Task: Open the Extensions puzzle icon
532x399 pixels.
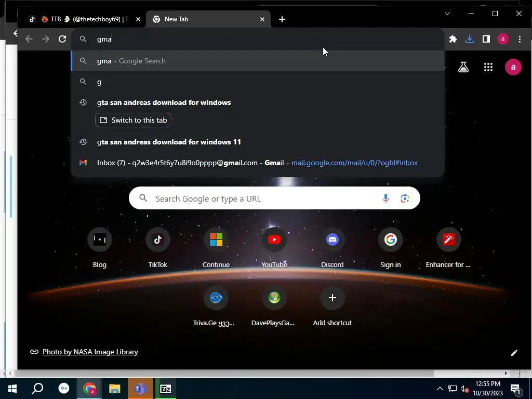Action: pos(453,39)
